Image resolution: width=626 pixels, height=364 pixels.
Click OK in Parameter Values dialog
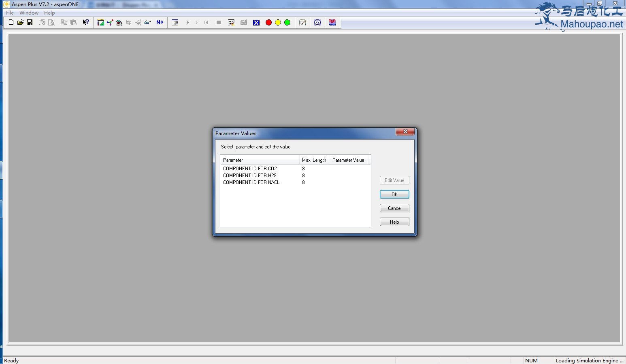tap(394, 195)
